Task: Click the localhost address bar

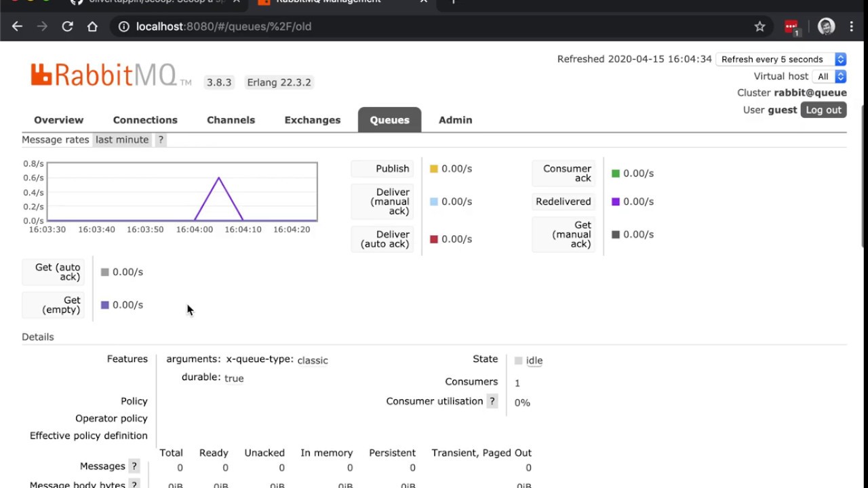Action: (x=434, y=26)
